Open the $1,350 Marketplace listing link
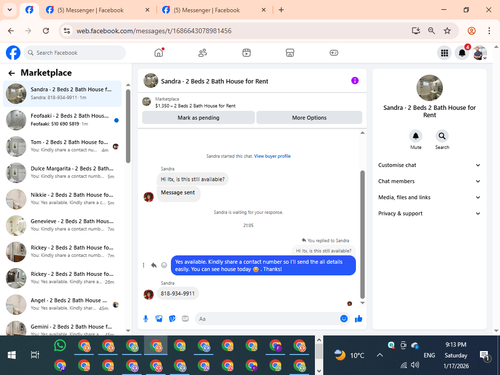Viewport: 500px width, 375px height. tap(195, 106)
